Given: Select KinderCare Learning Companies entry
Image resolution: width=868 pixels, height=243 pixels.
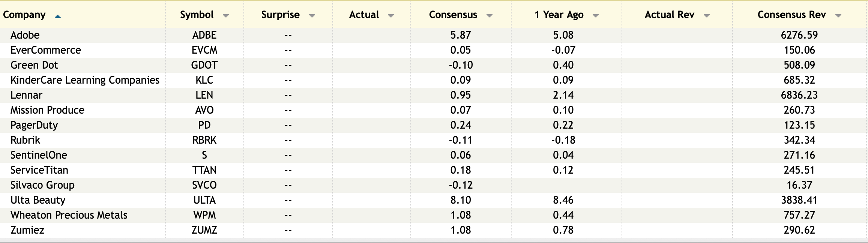Looking at the screenshot, I should point(85,80).
